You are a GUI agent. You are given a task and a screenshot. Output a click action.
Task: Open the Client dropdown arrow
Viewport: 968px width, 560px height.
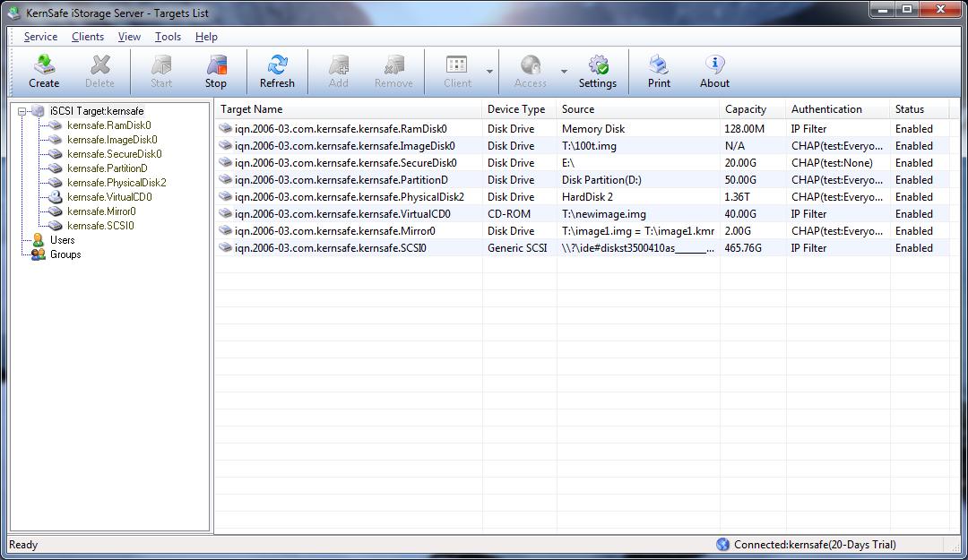pos(489,72)
